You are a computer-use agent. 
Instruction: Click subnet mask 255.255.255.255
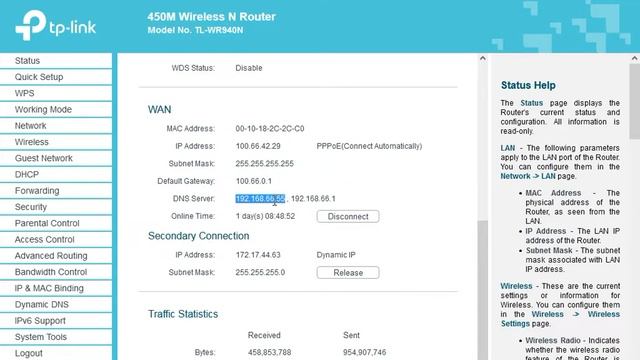click(264, 164)
